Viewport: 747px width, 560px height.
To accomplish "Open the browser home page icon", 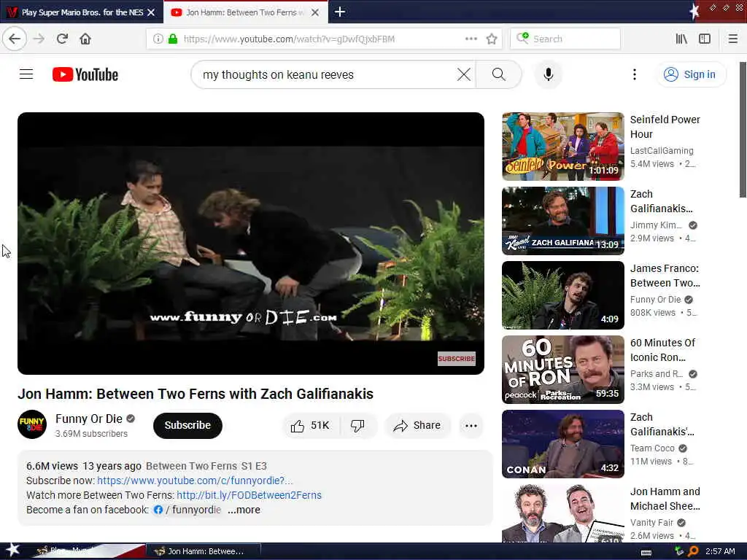I will pos(85,39).
